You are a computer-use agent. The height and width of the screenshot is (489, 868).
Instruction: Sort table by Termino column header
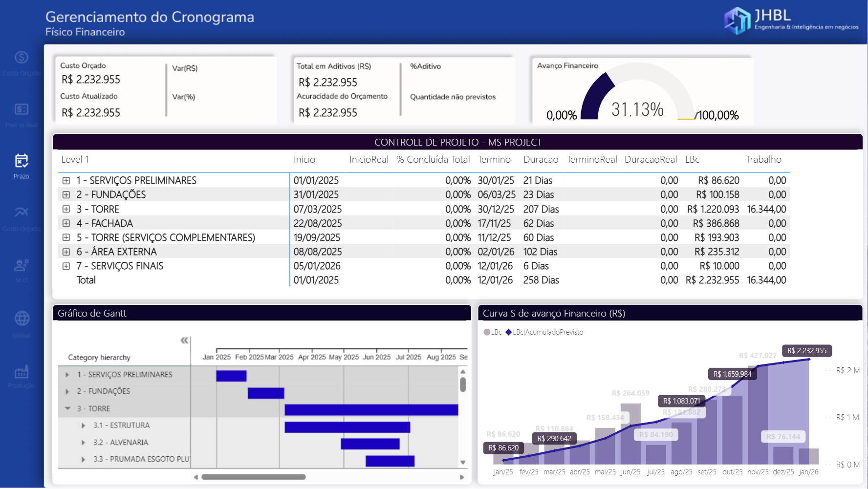pos(494,159)
